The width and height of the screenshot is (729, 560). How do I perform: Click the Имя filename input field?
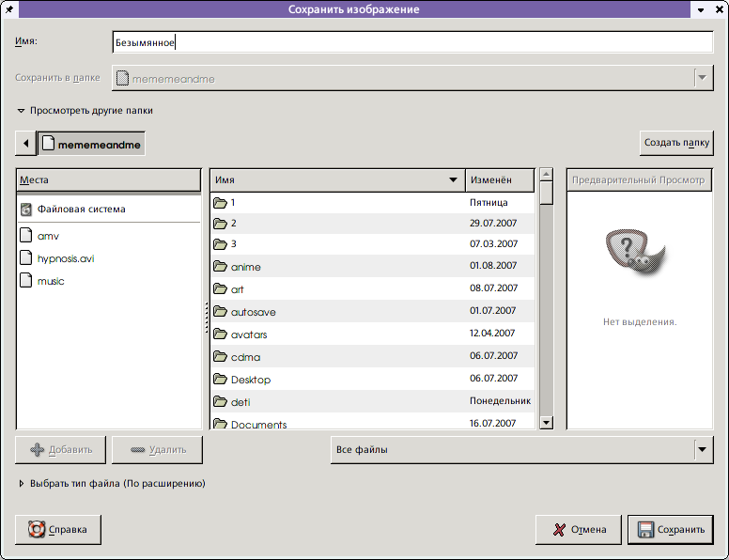coord(413,42)
